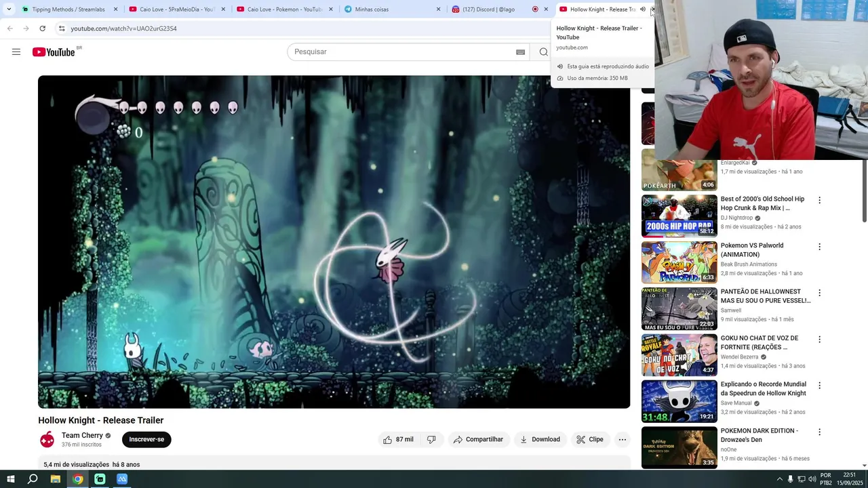
Task: Open the Pokemon Dark Edition thumbnail
Action: (x=679, y=447)
